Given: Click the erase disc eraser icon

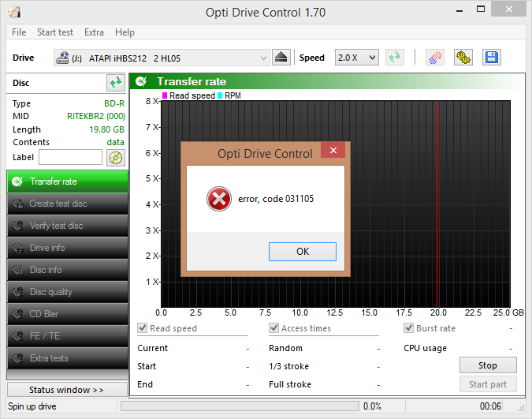Looking at the screenshot, I should pyautogui.click(x=435, y=58).
